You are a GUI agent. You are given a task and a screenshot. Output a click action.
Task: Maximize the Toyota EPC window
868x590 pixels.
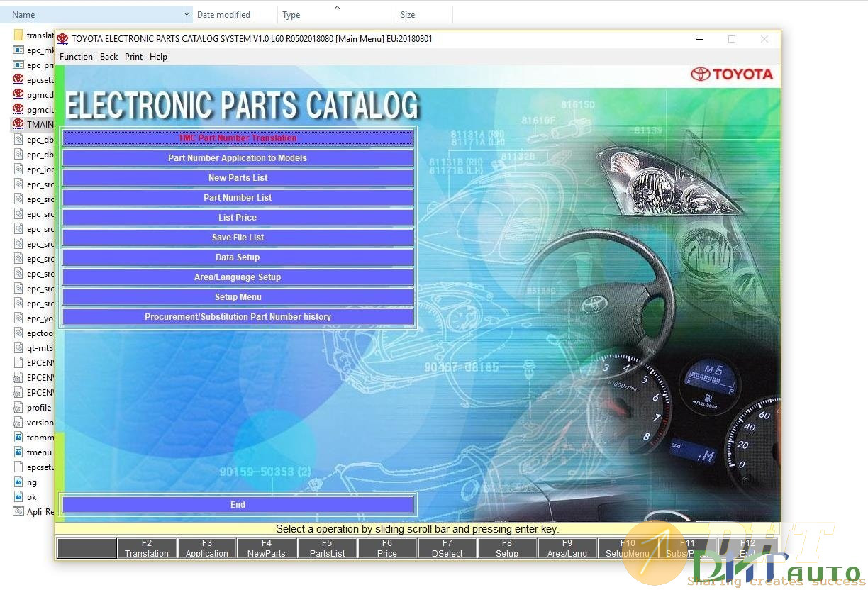click(732, 39)
